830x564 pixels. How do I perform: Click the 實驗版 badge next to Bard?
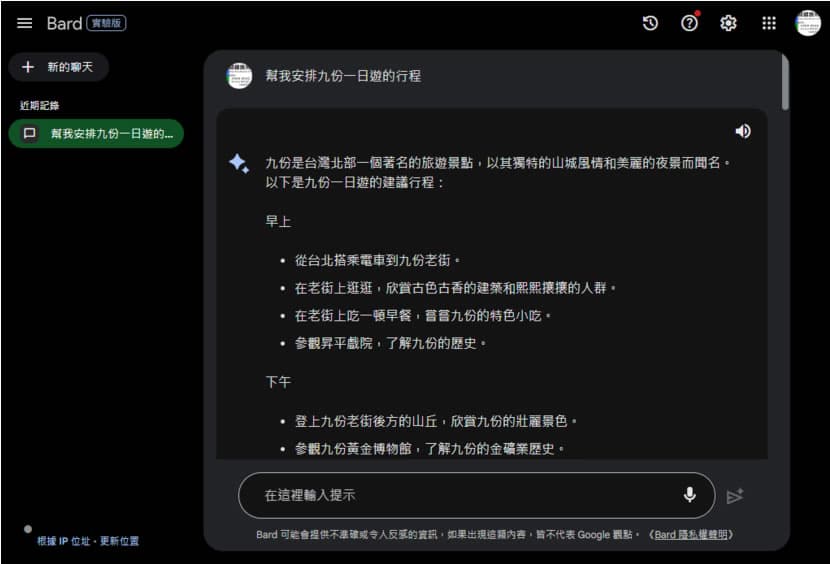106,23
